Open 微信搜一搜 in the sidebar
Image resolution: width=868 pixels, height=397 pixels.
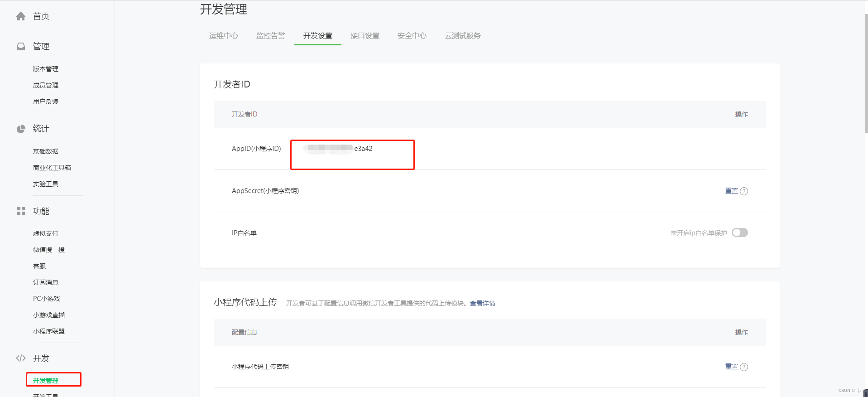(x=49, y=250)
